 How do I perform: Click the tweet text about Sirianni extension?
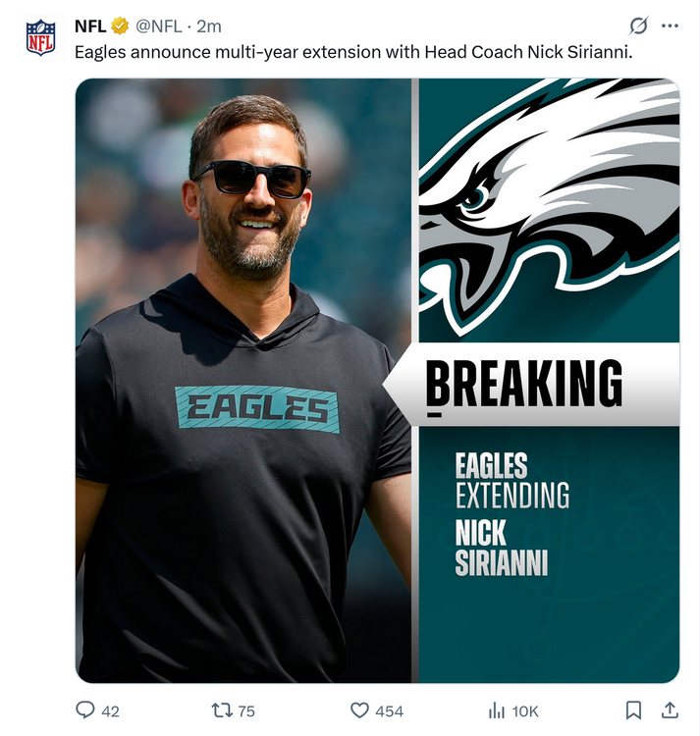353,50
